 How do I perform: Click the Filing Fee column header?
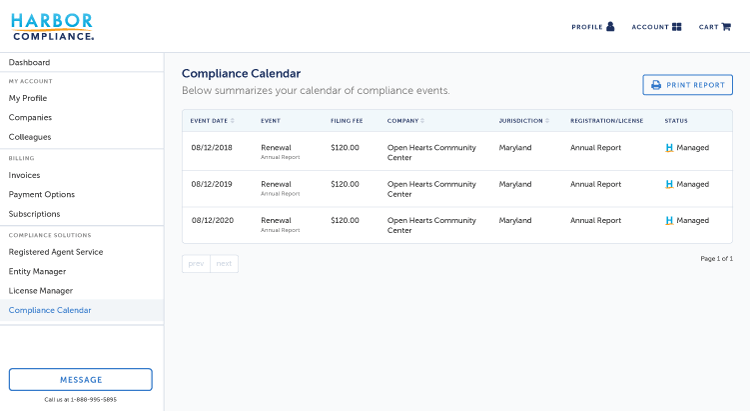[347, 121]
